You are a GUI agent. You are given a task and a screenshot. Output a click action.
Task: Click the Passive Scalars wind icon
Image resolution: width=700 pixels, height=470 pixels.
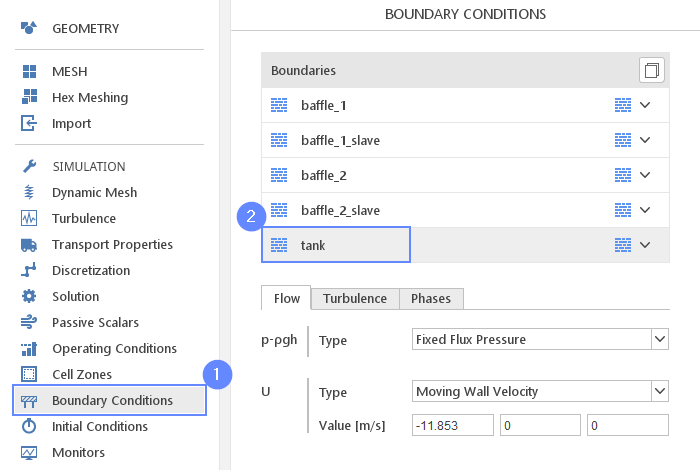[x=29, y=322]
